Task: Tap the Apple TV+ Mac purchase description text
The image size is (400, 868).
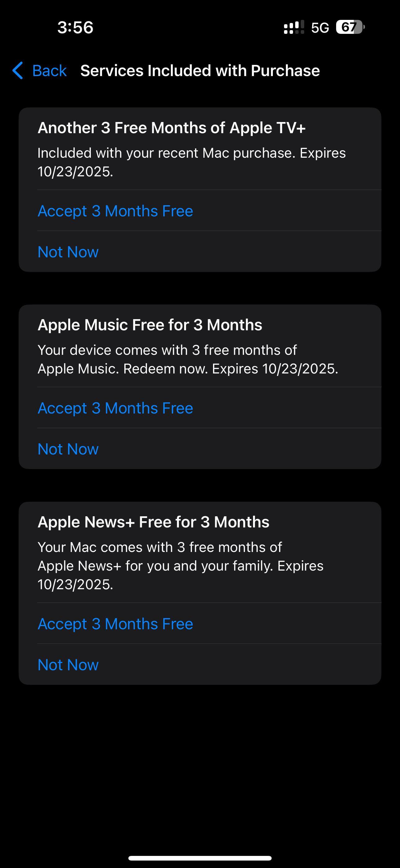Action: (191, 162)
